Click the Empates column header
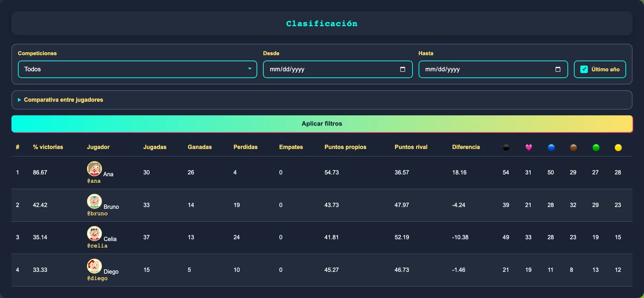 [291, 147]
